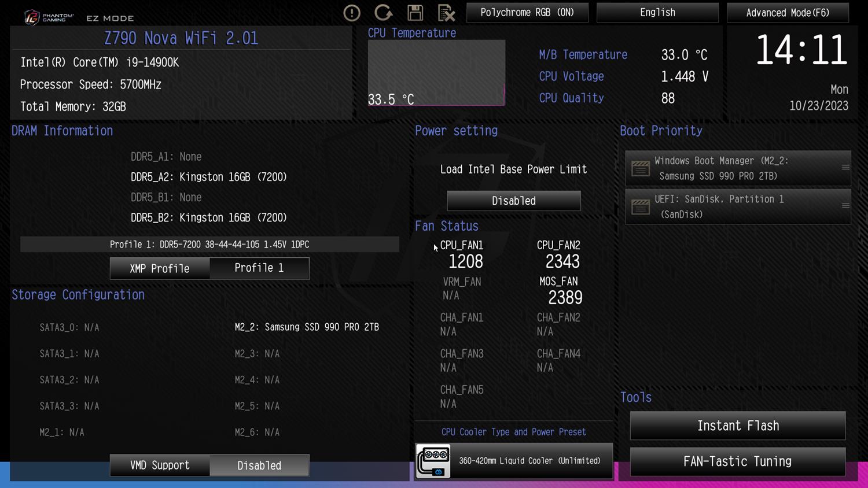Toggle Polychrome RGB off
The height and width of the screenshot is (488, 868).
[x=527, y=13]
